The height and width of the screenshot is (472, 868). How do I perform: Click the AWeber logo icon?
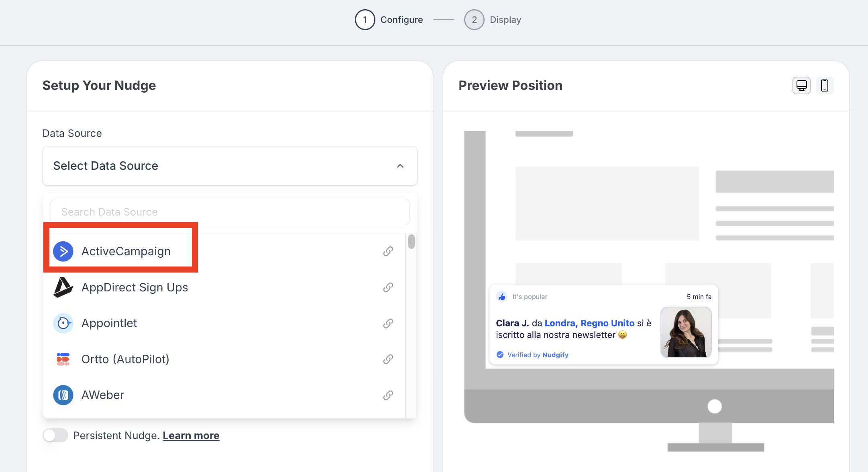(x=63, y=395)
